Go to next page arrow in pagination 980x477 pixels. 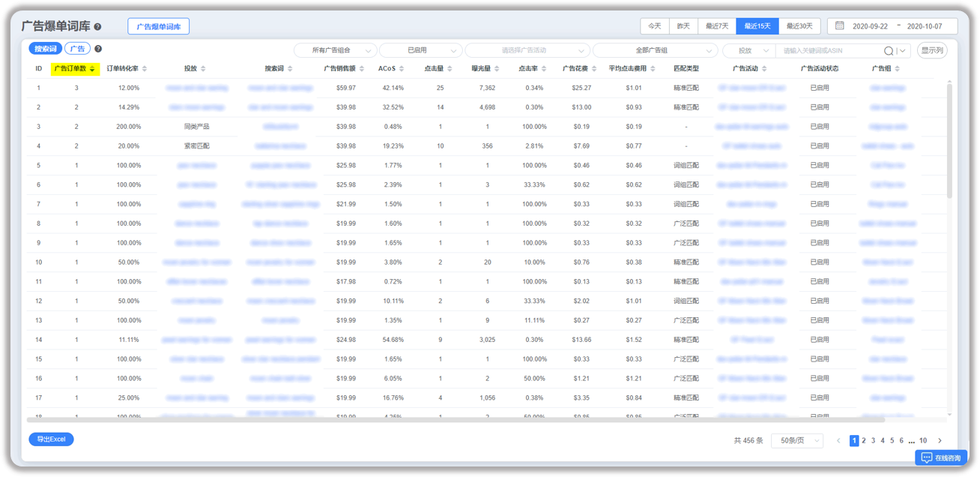point(940,441)
